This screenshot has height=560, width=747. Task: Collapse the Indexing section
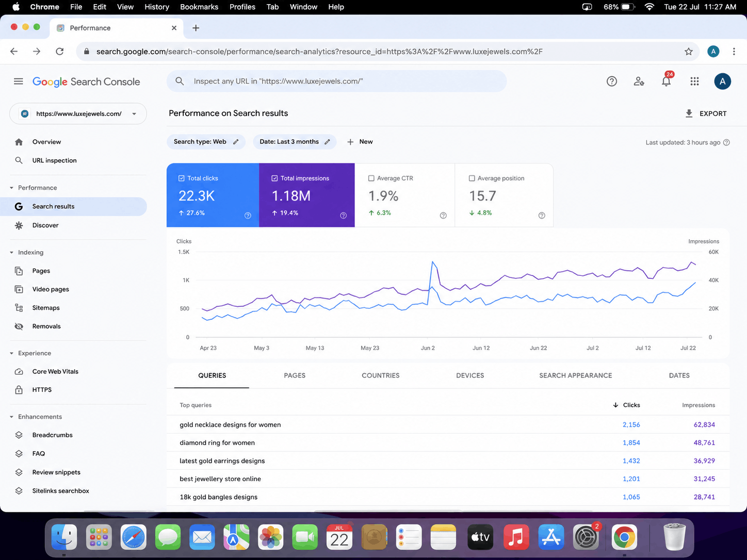pyautogui.click(x=12, y=253)
